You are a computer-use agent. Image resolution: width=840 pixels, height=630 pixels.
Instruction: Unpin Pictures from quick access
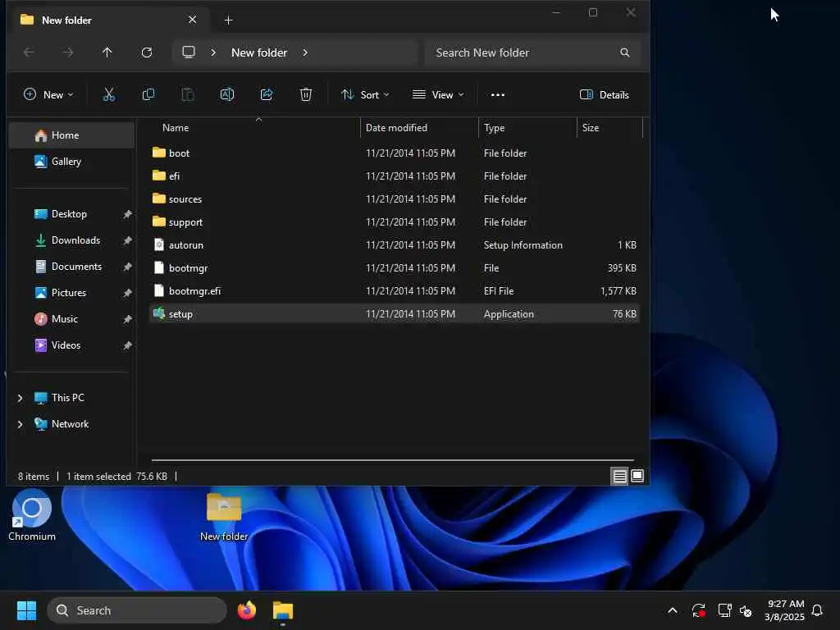pos(127,293)
